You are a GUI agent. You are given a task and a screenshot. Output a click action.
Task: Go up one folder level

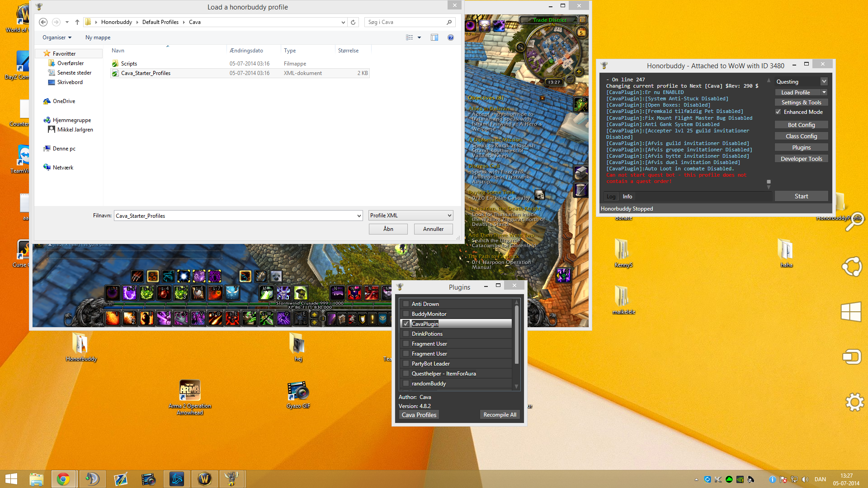(x=77, y=22)
